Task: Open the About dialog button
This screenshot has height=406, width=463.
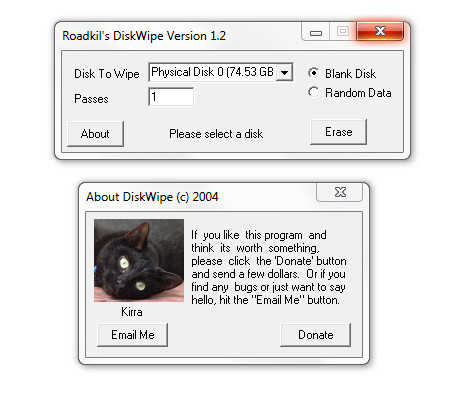Action: click(x=95, y=134)
